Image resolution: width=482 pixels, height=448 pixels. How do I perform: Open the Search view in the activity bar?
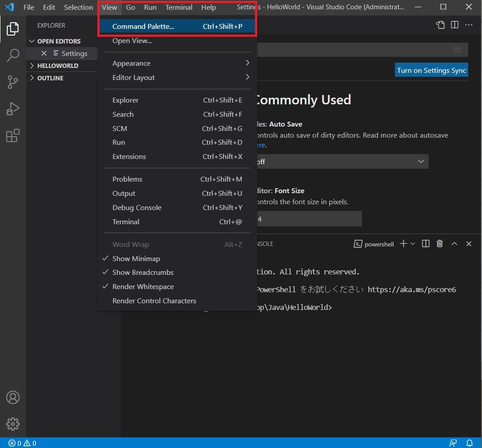[13, 55]
